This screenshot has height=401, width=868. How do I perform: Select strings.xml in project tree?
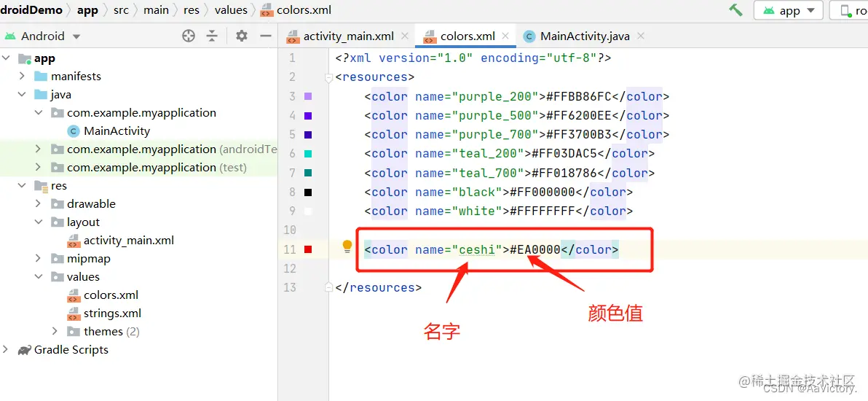pos(112,313)
